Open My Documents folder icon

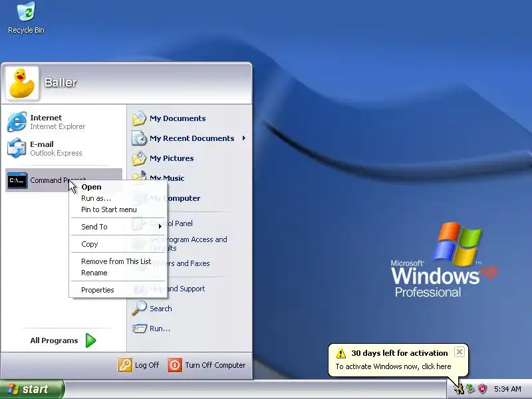click(139, 118)
